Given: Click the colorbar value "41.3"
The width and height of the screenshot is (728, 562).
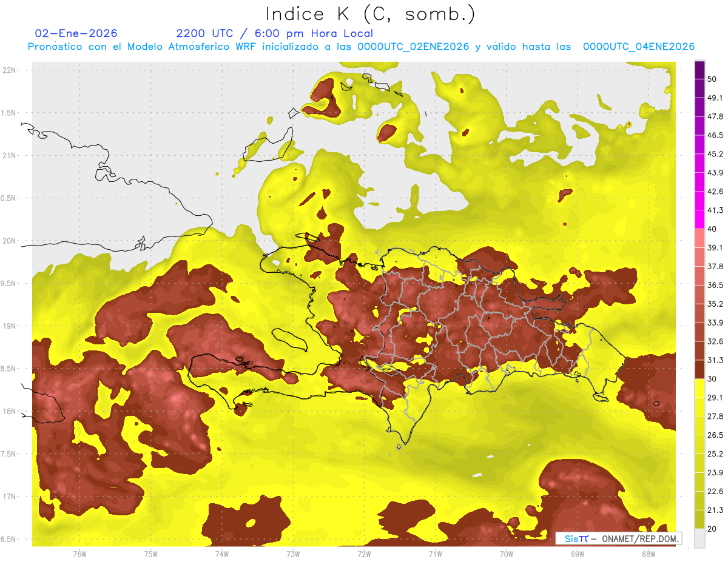Looking at the screenshot, I should (715, 210).
